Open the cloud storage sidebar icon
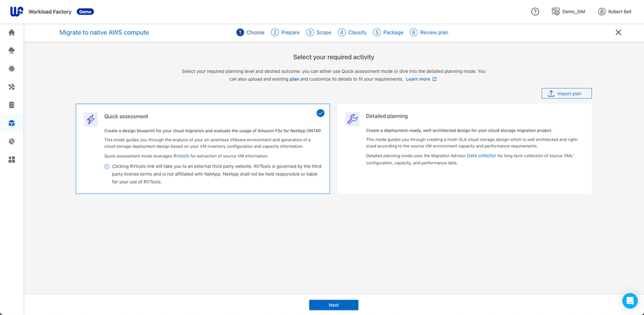Screen dimensions: 644x315 (12, 50)
